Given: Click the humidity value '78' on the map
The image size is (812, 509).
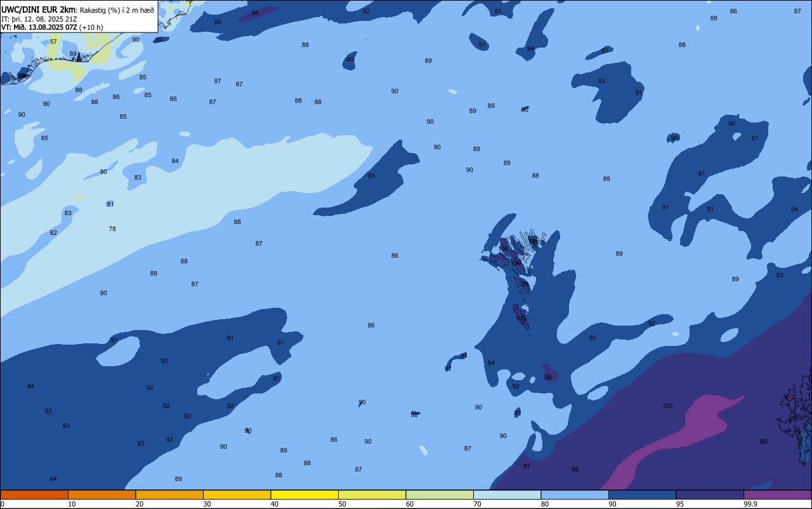Looking at the screenshot, I should (112, 229).
